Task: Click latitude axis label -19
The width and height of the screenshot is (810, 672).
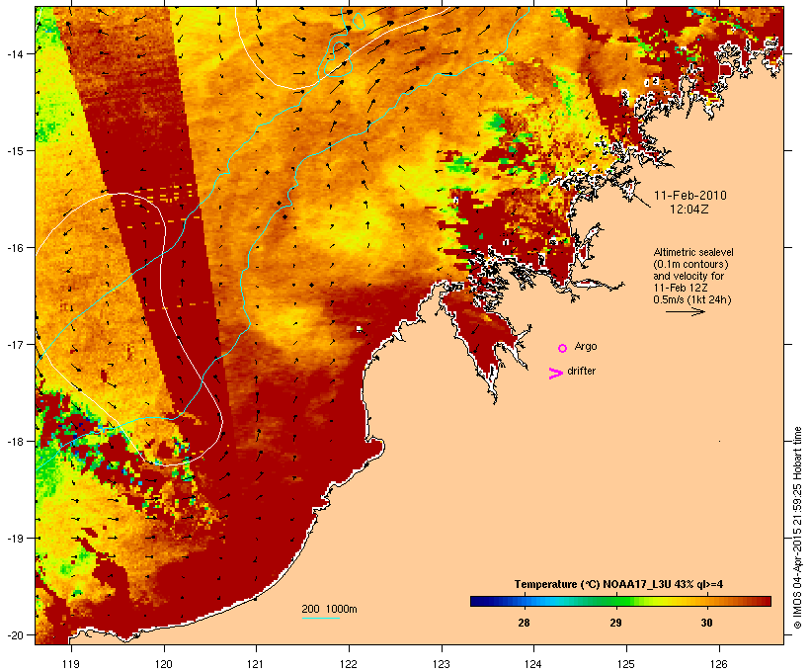Action: [15, 539]
